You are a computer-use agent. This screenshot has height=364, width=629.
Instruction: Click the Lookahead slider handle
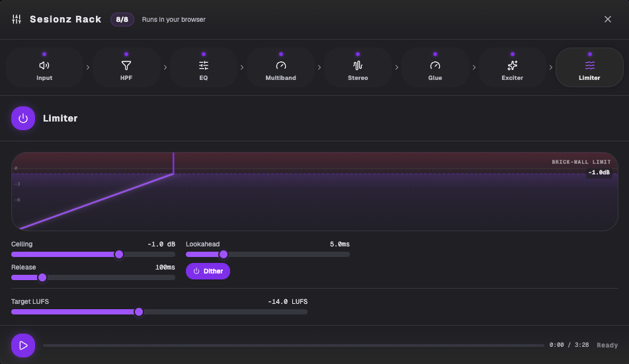(x=224, y=254)
